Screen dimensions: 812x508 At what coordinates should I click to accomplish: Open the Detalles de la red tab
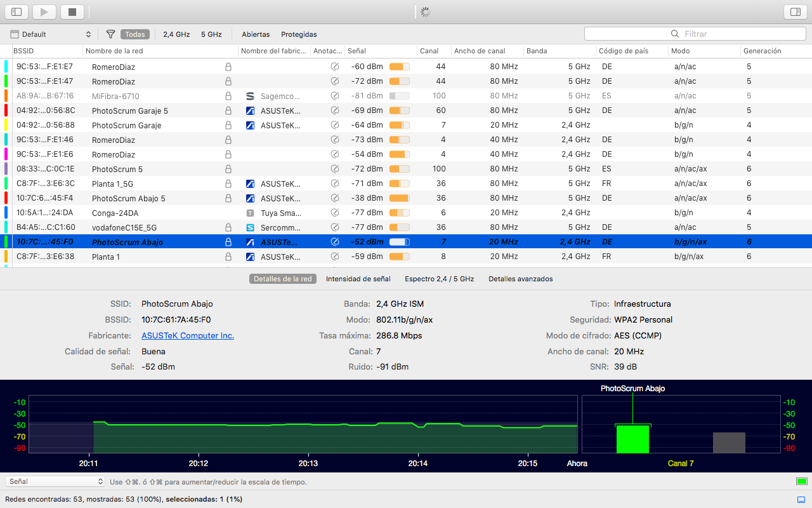pos(283,279)
